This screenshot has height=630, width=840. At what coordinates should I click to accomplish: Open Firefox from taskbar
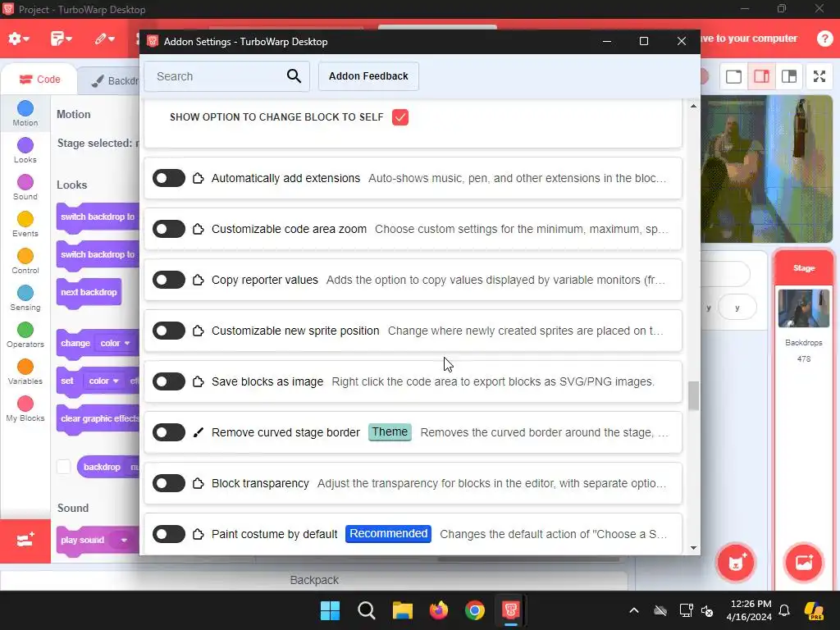(x=439, y=610)
